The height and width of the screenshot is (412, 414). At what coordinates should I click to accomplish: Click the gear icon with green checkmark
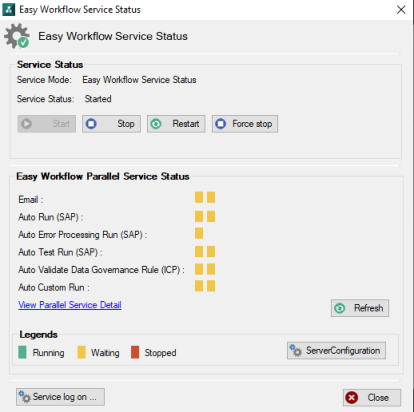pyautogui.click(x=17, y=36)
